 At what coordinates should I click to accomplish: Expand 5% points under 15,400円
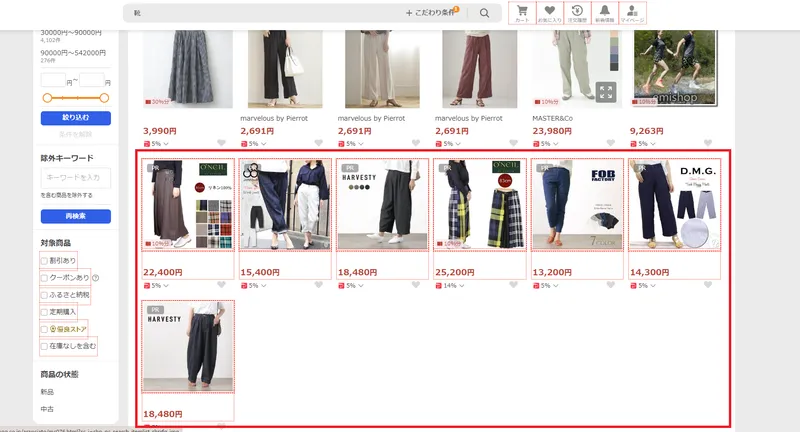pyautogui.click(x=254, y=286)
